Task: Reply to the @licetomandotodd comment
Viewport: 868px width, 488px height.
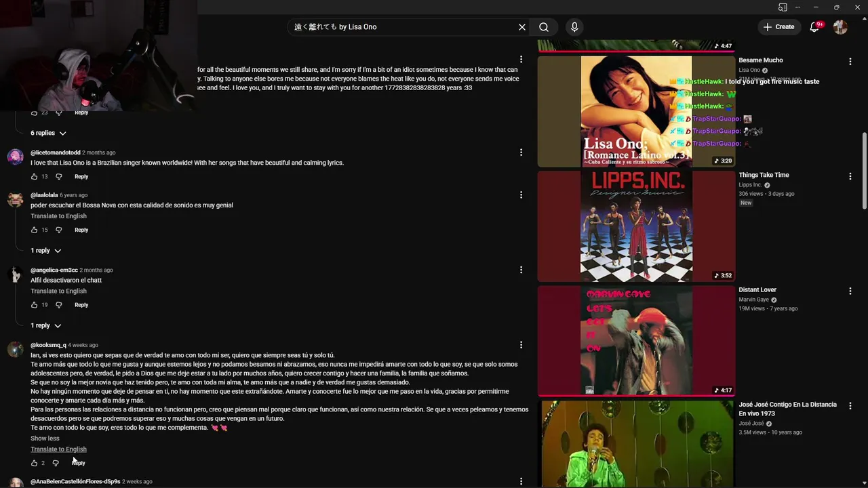Action: 81,177
